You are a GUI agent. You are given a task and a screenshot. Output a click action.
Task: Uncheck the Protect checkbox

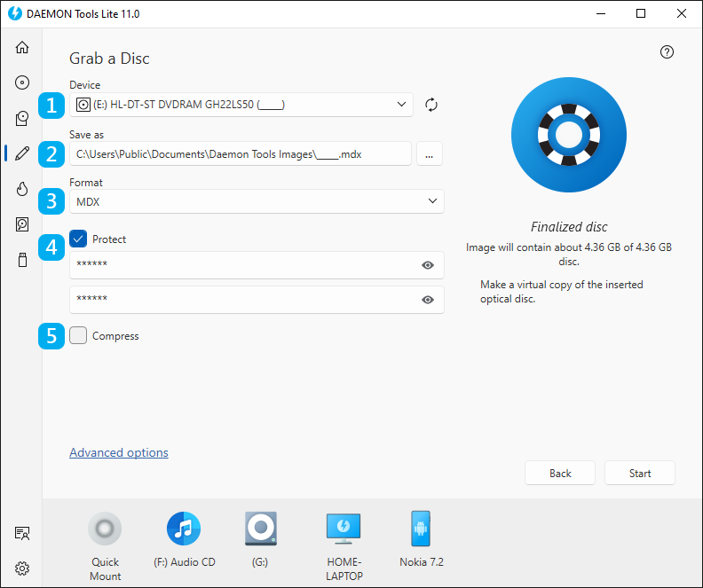[78, 239]
